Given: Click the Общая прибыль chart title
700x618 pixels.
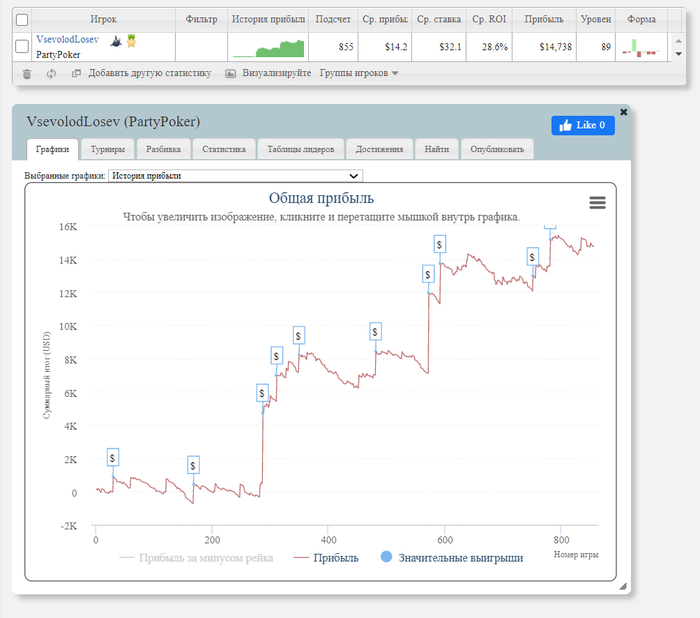Looking at the screenshot, I should (321, 198).
